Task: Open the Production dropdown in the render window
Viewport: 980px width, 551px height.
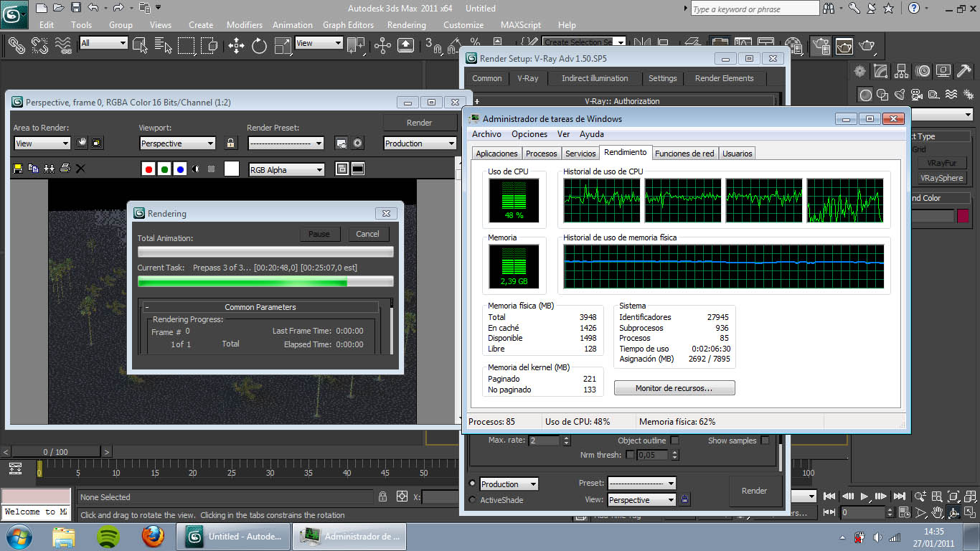Action: pyautogui.click(x=420, y=143)
